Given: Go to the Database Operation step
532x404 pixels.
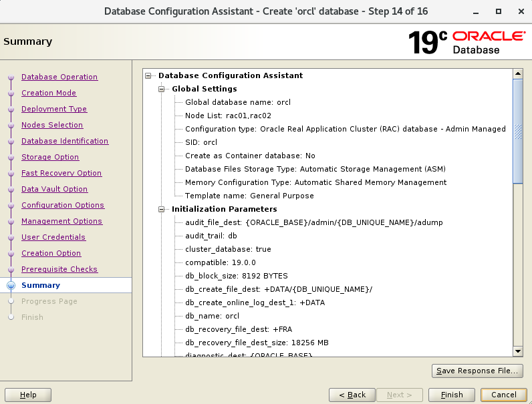Looking at the screenshot, I should click(x=59, y=77).
